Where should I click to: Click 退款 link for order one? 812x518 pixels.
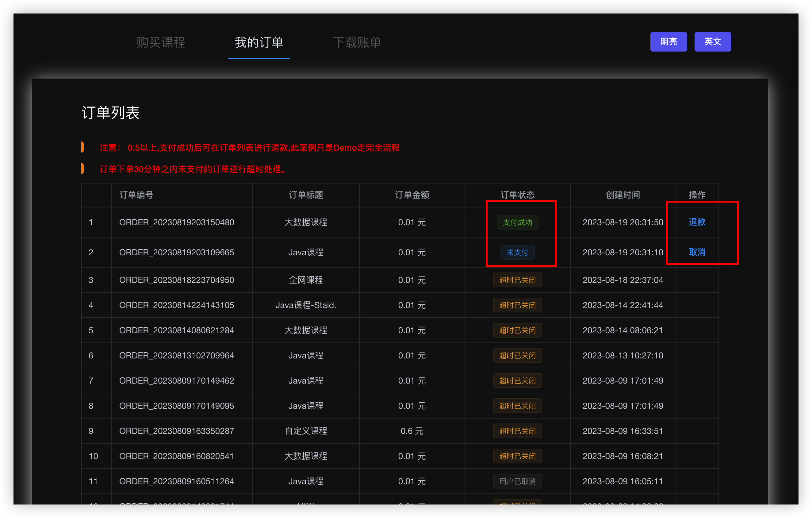[697, 222]
